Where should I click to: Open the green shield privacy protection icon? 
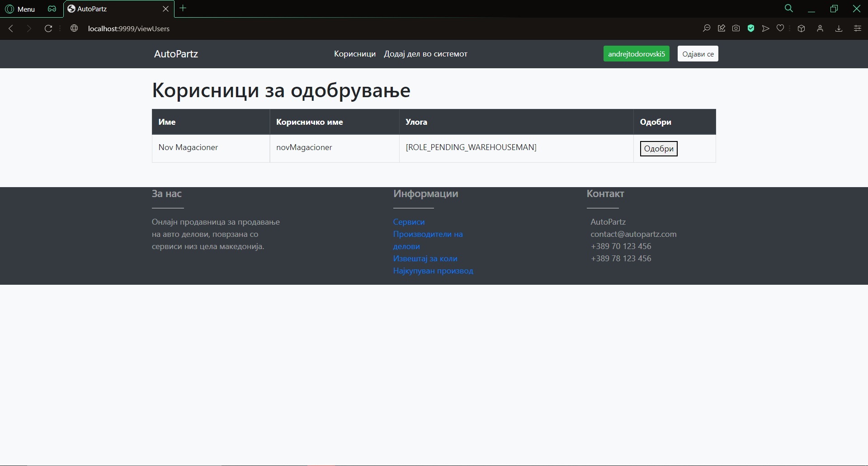[x=751, y=28]
